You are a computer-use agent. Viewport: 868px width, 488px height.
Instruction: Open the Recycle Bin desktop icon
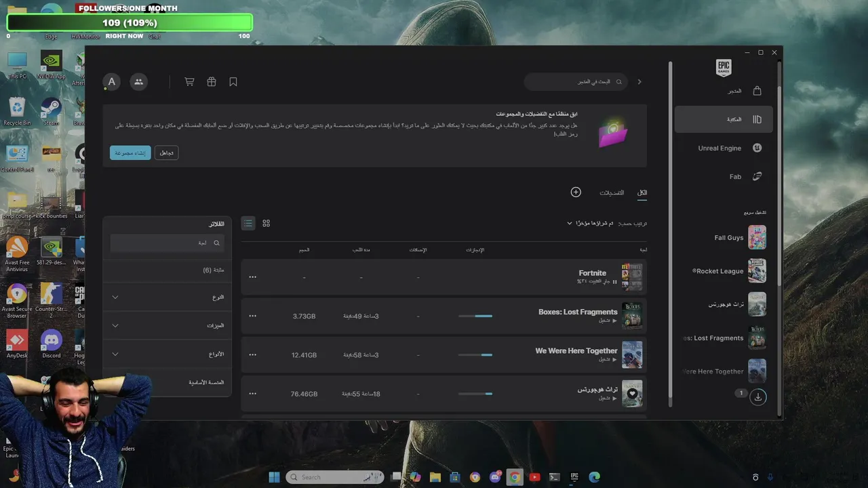click(x=17, y=110)
